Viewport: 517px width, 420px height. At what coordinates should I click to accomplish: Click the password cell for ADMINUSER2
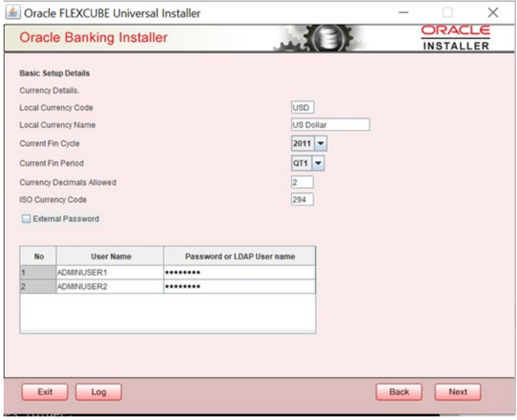[x=239, y=287]
